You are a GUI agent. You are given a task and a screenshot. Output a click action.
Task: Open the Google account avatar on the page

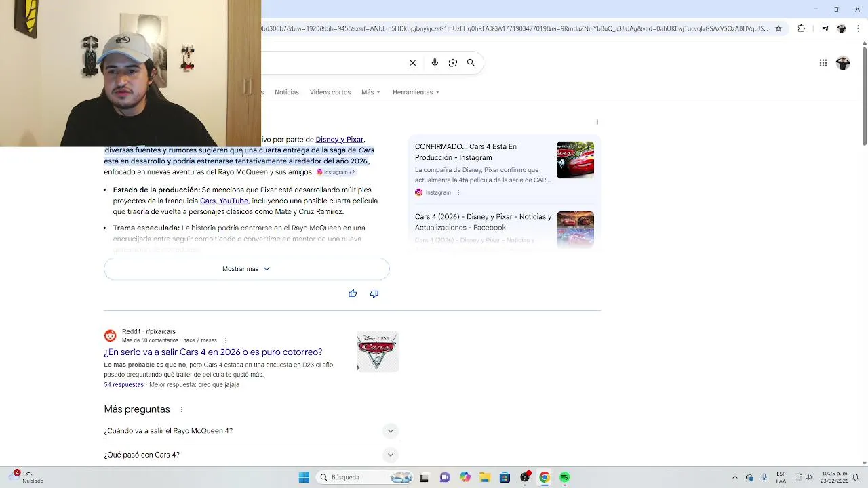pyautogui.click(x=843, y=63)
